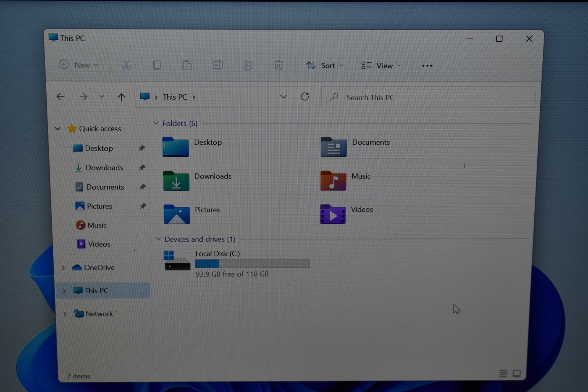This screenshot has width=588, height=392.
Task: Open the New dropdown menu
Action: coord(79,65)
